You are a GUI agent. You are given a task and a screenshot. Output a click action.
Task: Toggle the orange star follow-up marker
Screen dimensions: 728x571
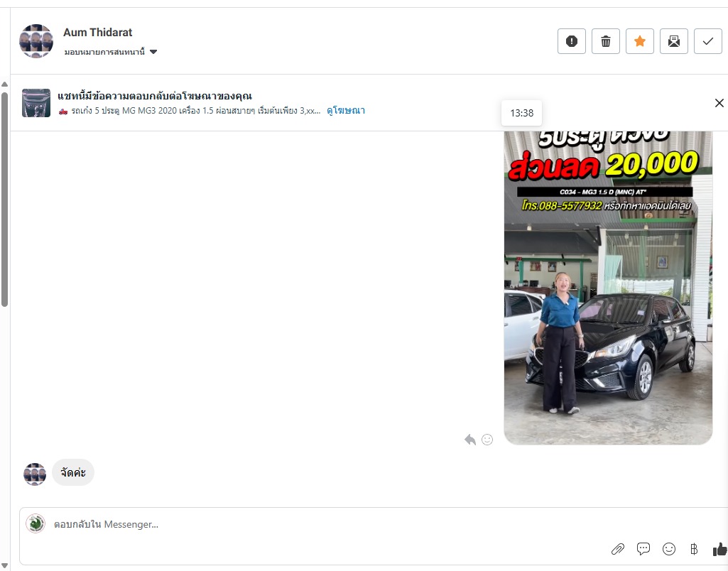(640, 41)
